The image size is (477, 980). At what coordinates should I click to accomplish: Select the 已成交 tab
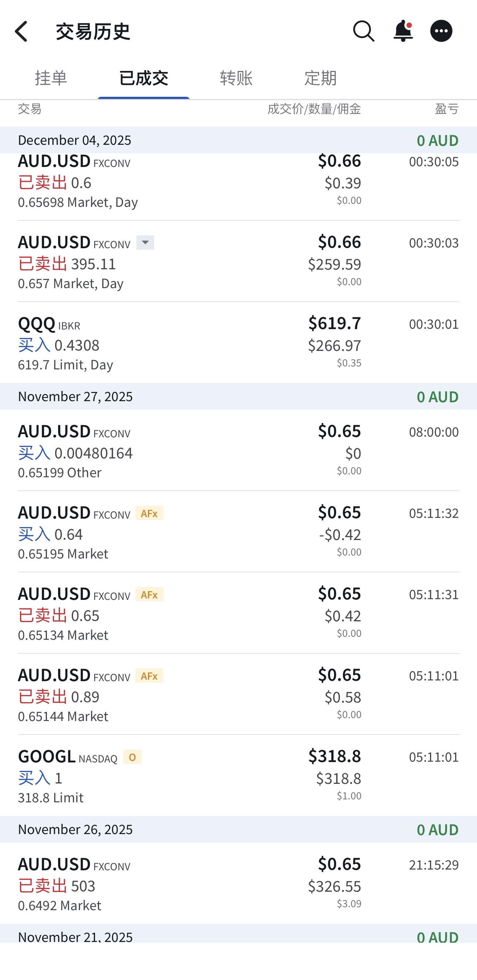tap(143, 78)
